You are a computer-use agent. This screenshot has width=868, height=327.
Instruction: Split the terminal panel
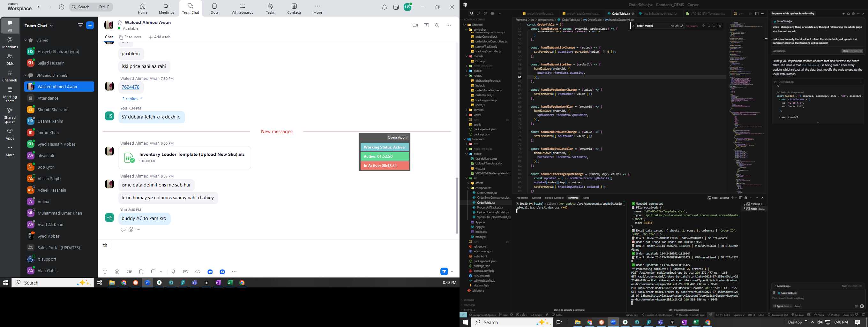(x=741, y=198)
